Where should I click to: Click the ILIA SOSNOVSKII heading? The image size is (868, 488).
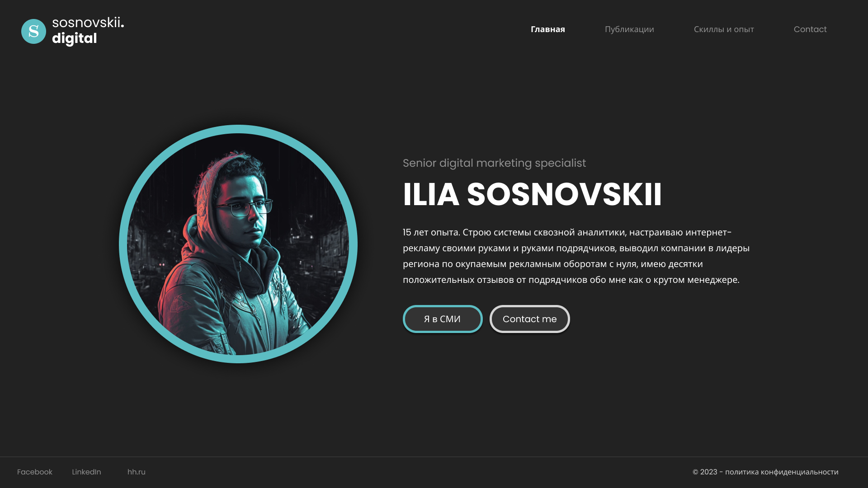[532, 195]
